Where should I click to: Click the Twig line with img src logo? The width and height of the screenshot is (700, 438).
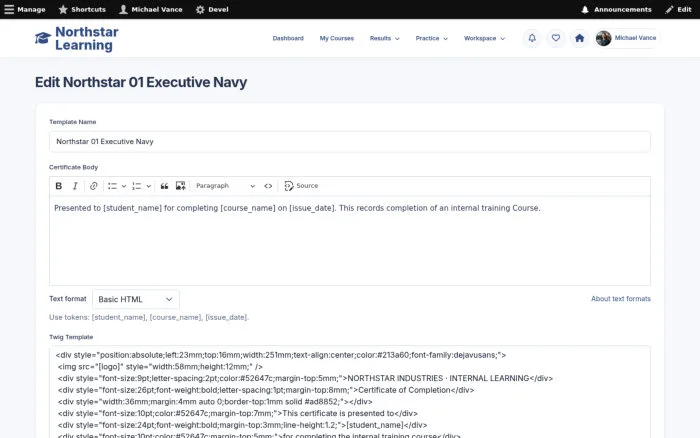point(160,367)
